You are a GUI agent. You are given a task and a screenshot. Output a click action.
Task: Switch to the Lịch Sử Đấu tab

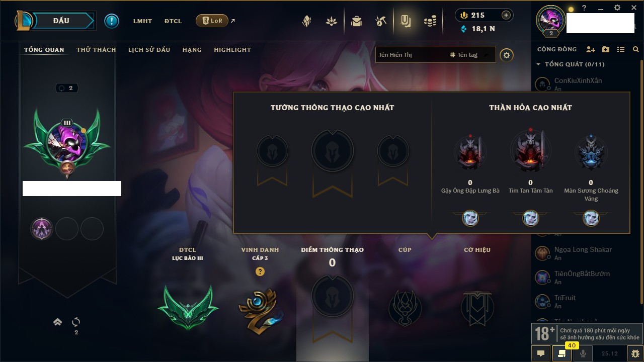(x=149, y=50)
